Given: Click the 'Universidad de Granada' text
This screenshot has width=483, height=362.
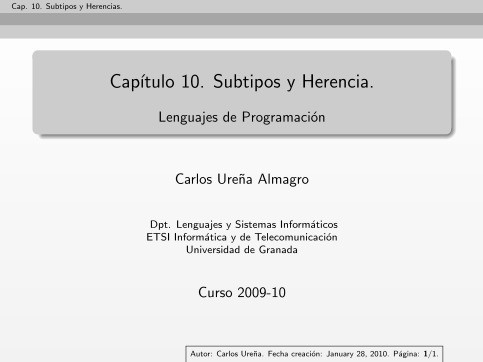Looking at the screenshot, I should (242, 250).
